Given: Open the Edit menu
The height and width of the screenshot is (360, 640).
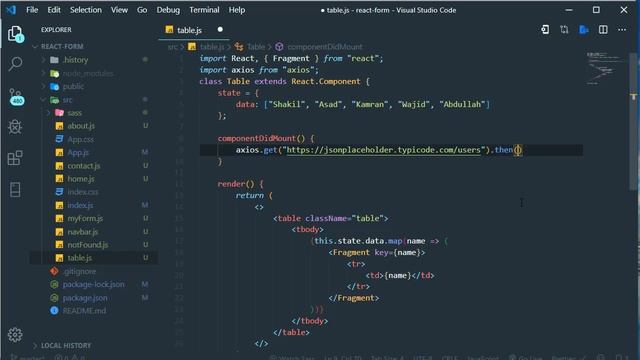Looking at the screenshot, I should point(53,10).
